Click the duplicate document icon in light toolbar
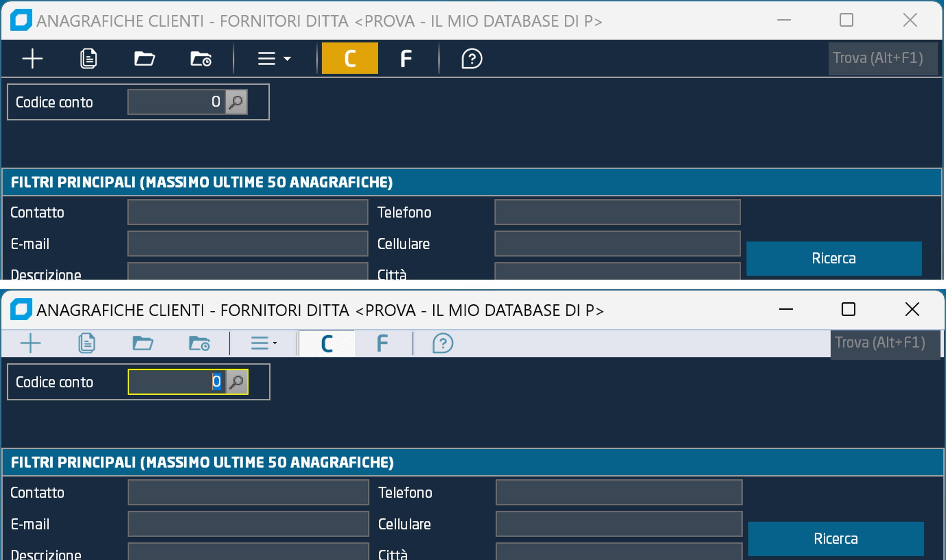This screenshot has height=560, width=946. tap(86, 344)
